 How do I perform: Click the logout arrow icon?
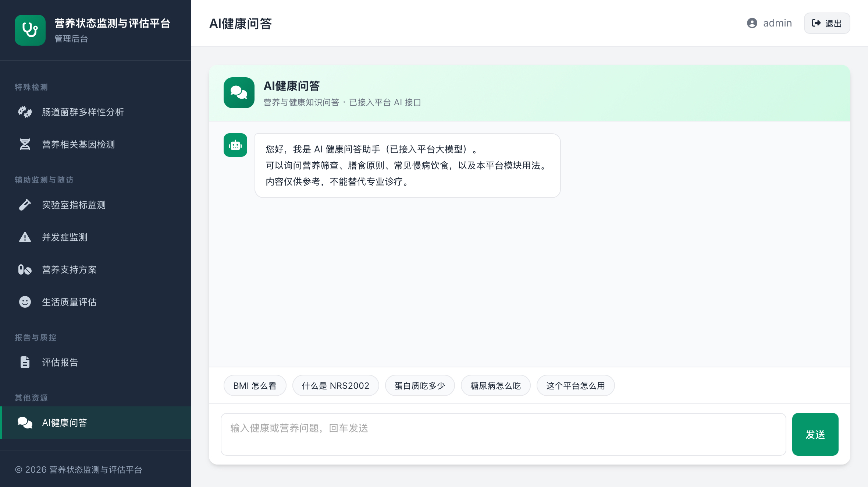816,23
